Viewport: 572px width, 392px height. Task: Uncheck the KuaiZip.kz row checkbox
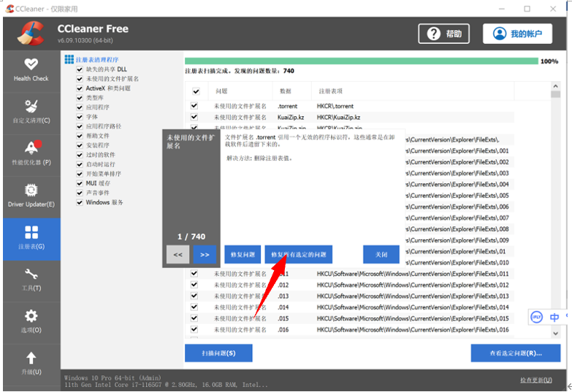(194, 117)
